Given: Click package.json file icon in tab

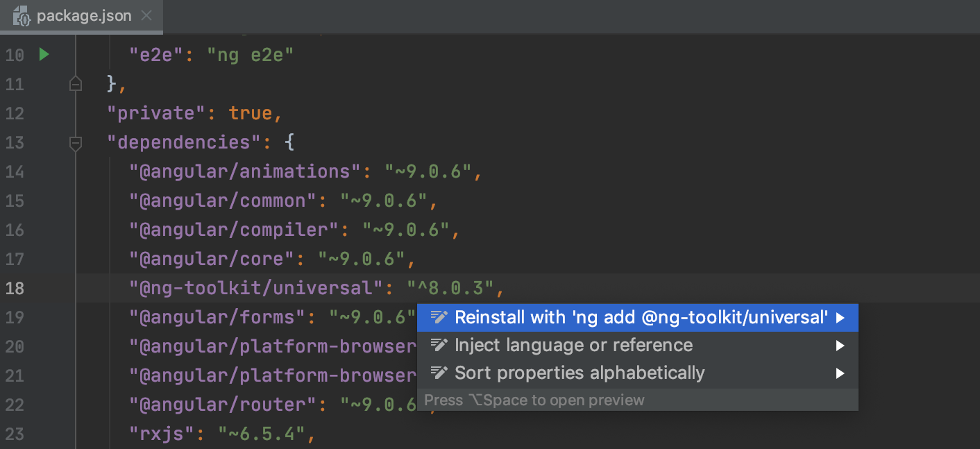Looking at the screenshot, I should [x=21, y=15].
